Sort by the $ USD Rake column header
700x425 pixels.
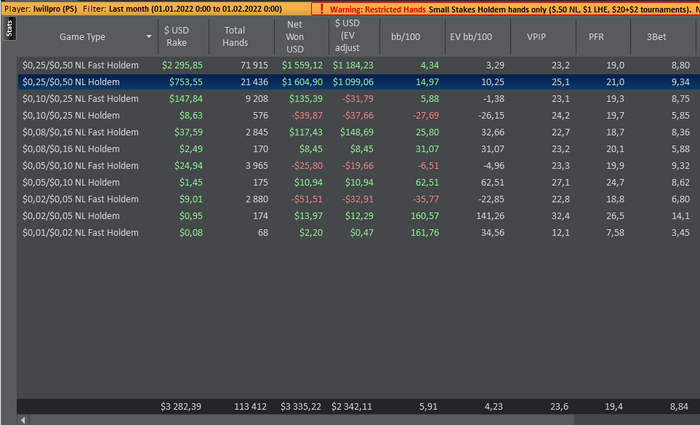click(176, 37)
